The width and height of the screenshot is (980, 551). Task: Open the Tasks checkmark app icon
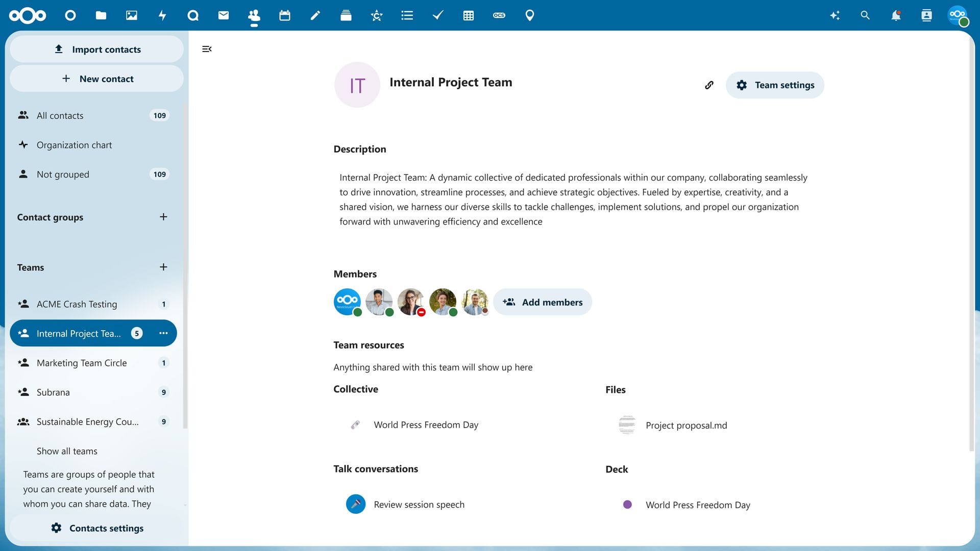tap(437, 15)
